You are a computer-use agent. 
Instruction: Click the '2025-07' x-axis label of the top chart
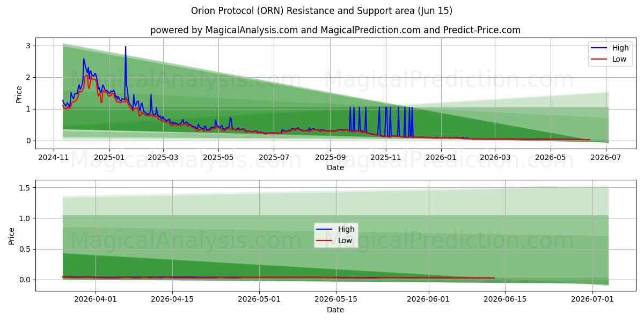pyautogui.click(x=273, y=158)
